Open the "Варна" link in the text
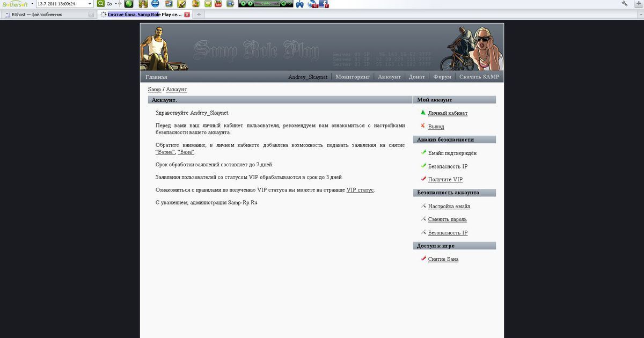This screenshot has height=338, width=644. [x=165, y=152]
